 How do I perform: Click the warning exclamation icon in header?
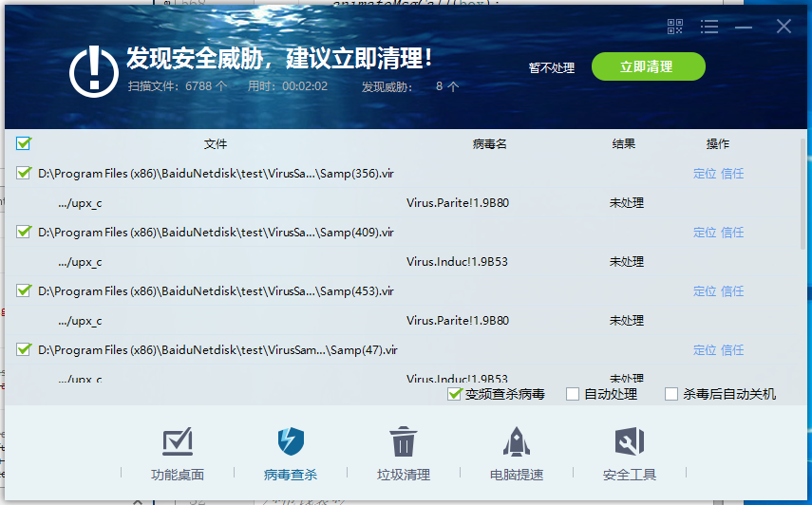coord(94,71)
